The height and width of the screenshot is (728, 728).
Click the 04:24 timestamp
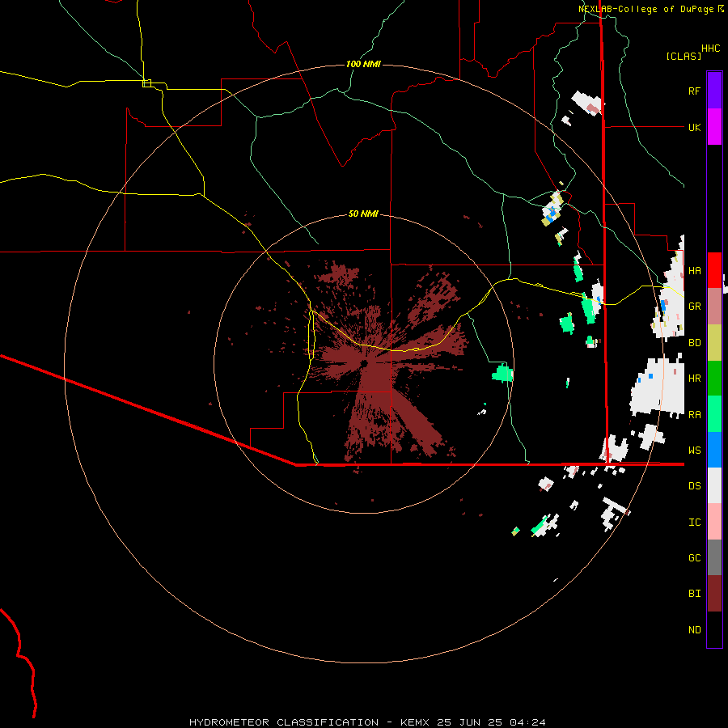point(527,722)
